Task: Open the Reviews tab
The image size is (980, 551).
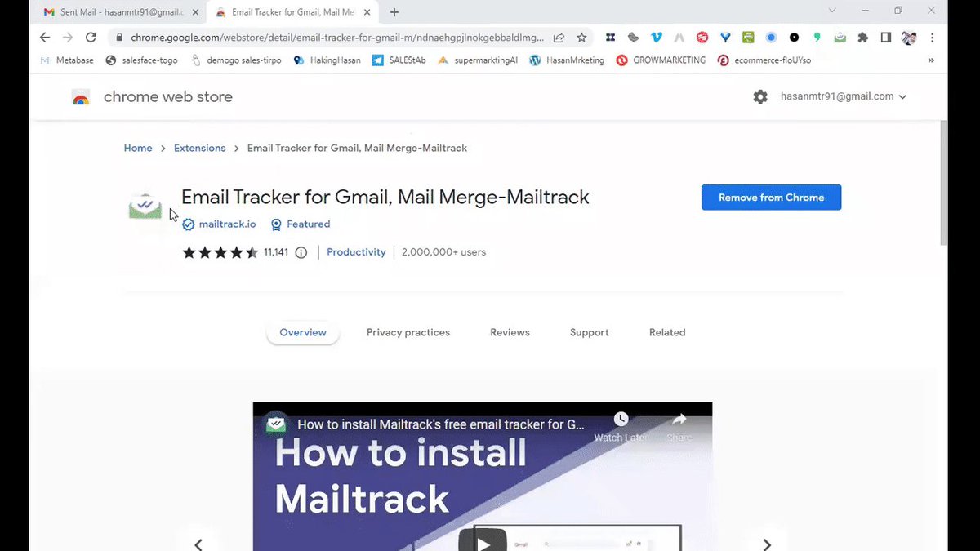Action: [510, 332]
